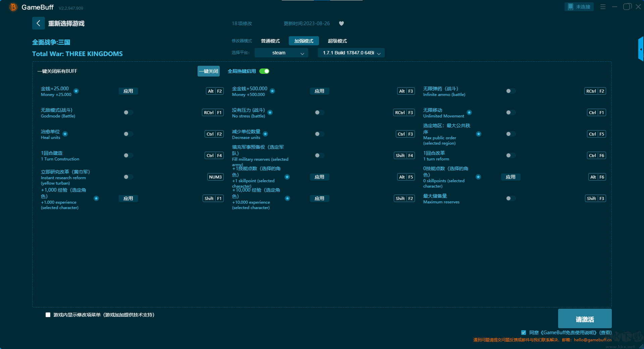Apply Money +25.000 cheat
644x349 pixels.
point(128,91)
